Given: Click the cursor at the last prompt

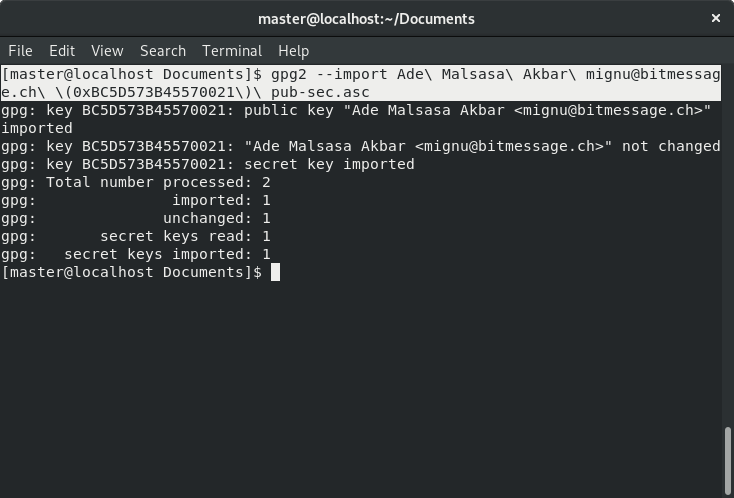Looking at the screenshot, I should click(x=275, y=272).
